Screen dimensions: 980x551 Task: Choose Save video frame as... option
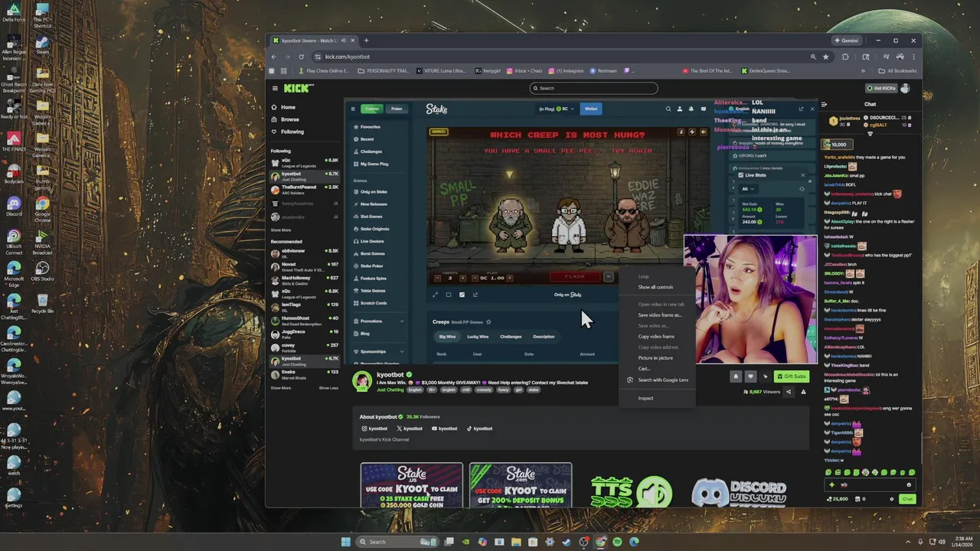(659, 315)
